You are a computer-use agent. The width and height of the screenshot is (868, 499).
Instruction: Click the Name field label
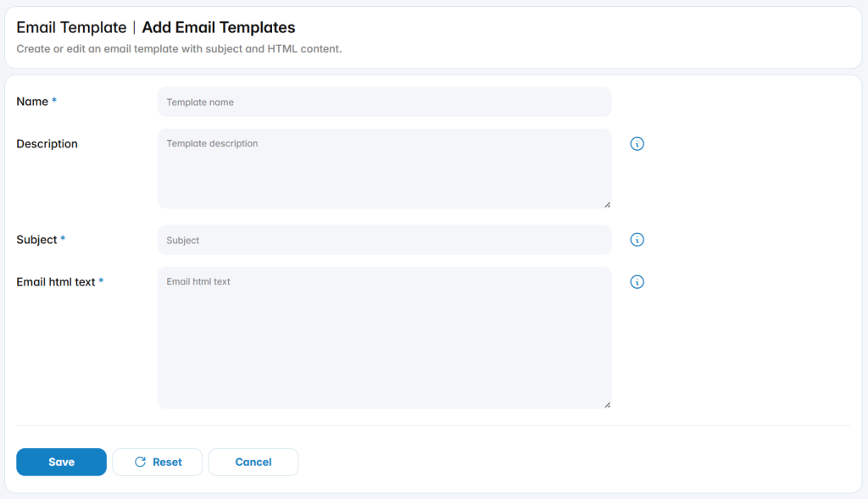[32, 102]
